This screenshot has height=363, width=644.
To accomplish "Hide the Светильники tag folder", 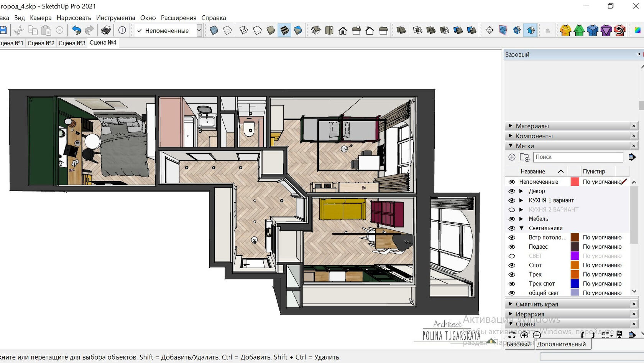I will click(512, 228).
